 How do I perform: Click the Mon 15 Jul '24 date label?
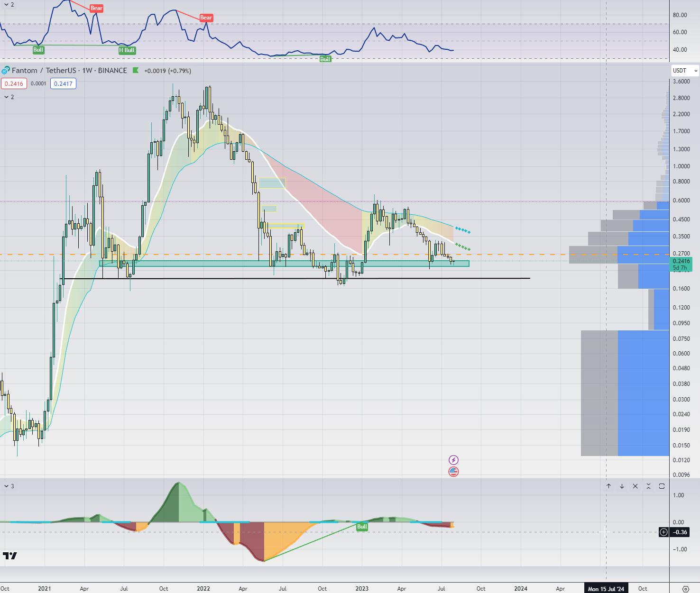tap(606, 589)
